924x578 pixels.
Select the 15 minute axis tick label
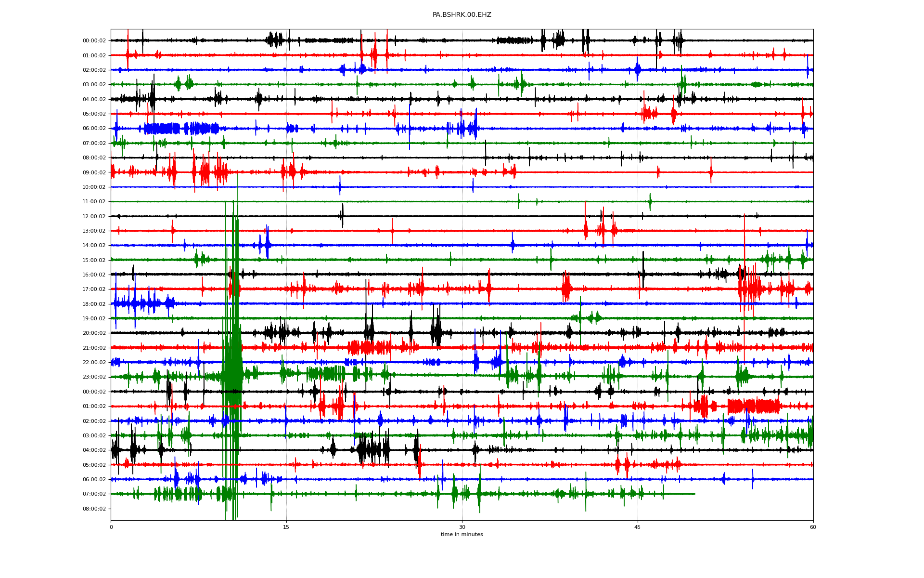pyautogui.click(x=286, y=527)
